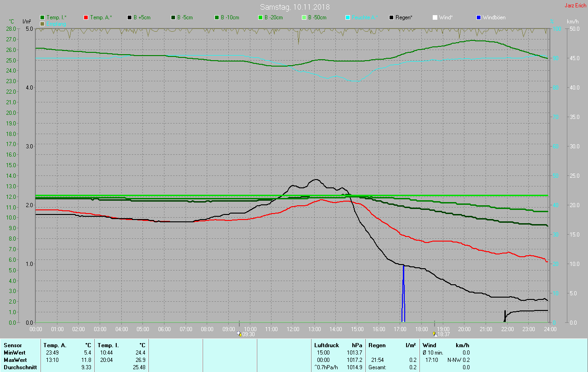Click the red Temp. A. legend square
Viewport: 588px width, 372px height.
tap(86, 17)
